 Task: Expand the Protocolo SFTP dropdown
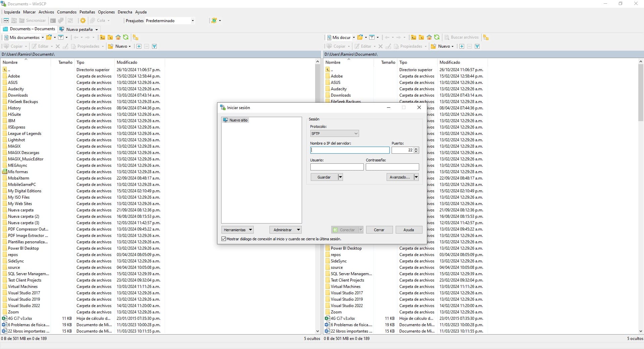[334, 134]
